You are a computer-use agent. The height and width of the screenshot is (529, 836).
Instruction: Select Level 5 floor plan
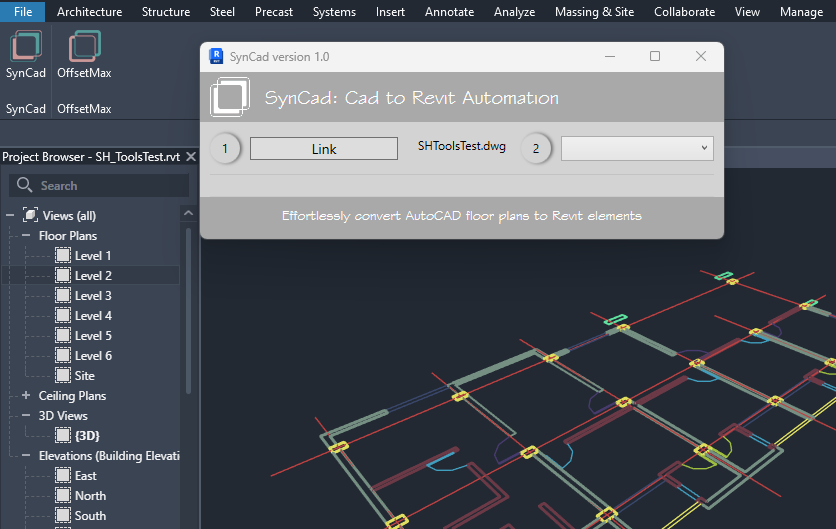[93, 335]
